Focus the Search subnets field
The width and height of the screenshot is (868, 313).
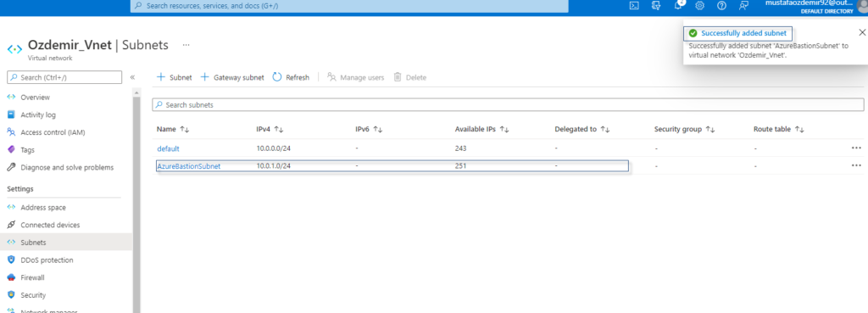508,104
